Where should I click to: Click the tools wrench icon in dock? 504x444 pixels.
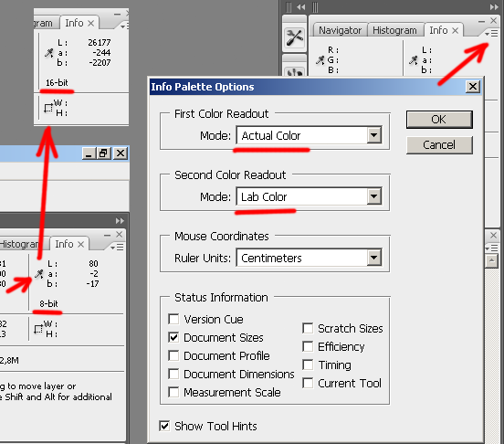(x=294, y=37)
